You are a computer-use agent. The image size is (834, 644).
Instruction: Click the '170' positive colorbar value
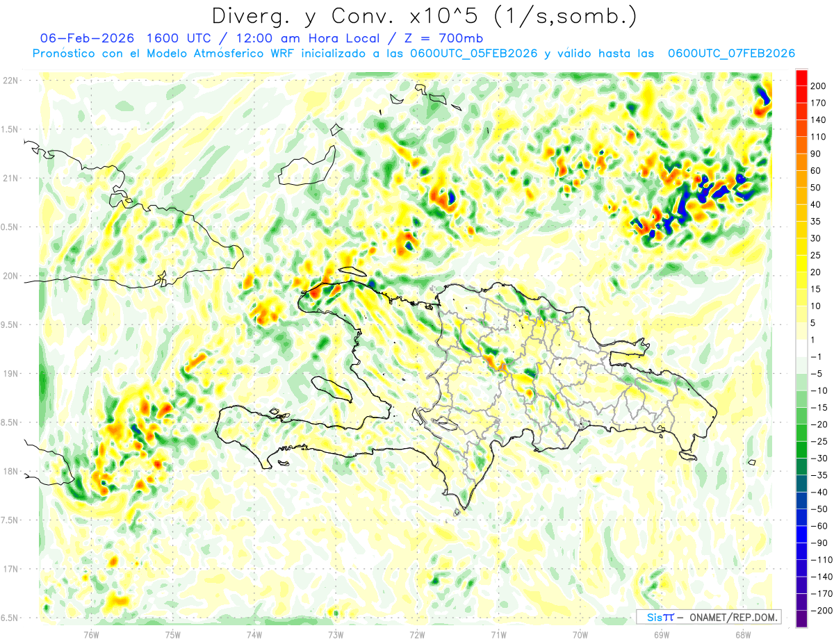pyautogui.click(x=818, y=104)
